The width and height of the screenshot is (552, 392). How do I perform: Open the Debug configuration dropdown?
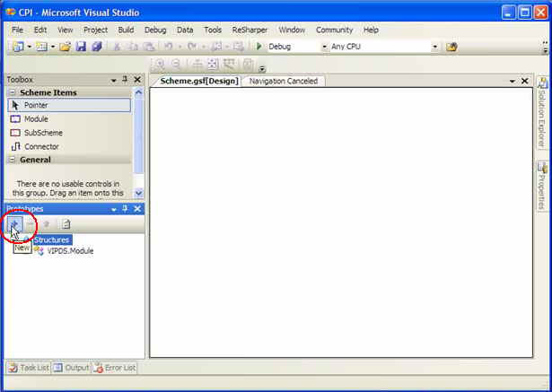coord(324,47)
